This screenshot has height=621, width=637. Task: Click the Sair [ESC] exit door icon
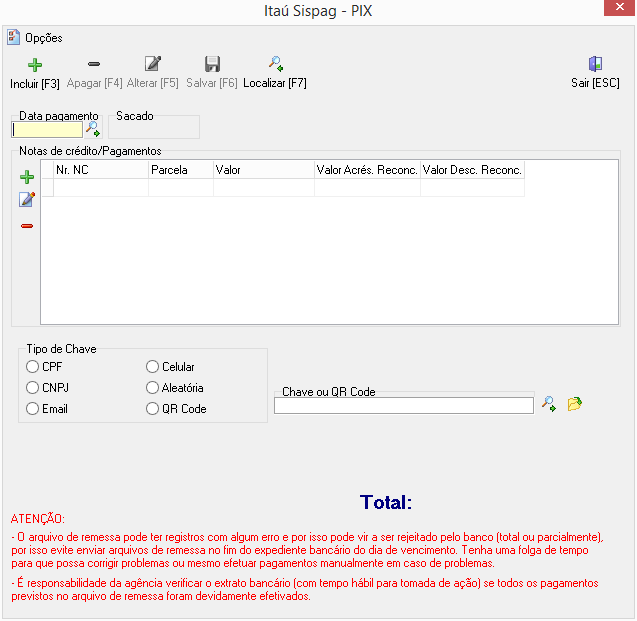595,64
